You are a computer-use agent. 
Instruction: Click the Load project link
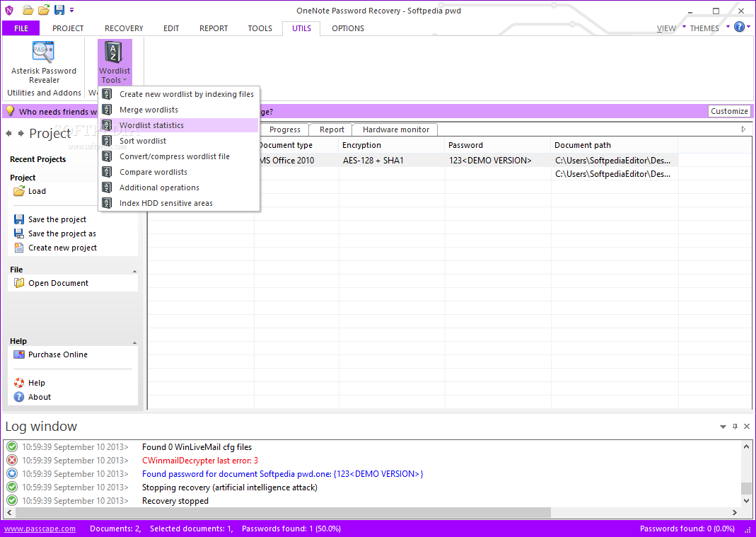pyautogui.click(x=37, y=191)
